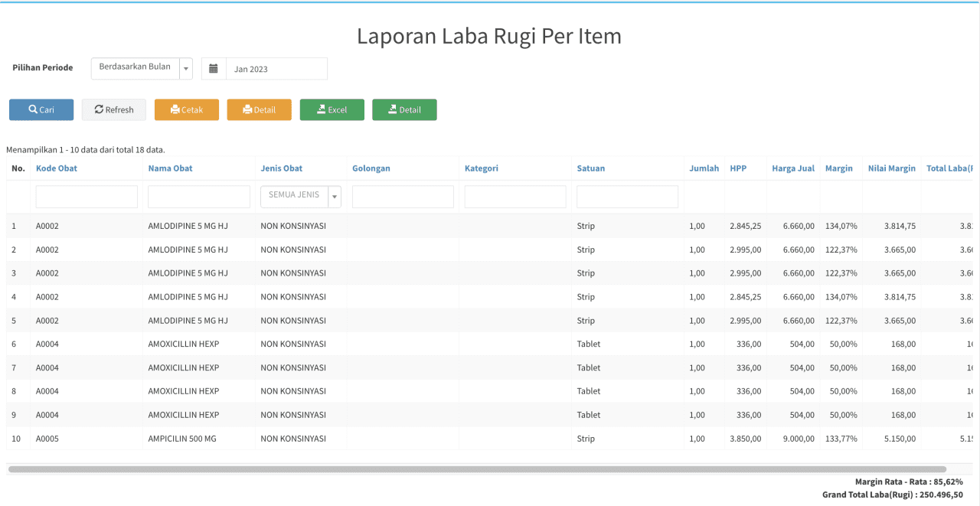Sort by Nama Obat column header
Viewport: 980px width, 506px height.
click(x=170, y=168)
